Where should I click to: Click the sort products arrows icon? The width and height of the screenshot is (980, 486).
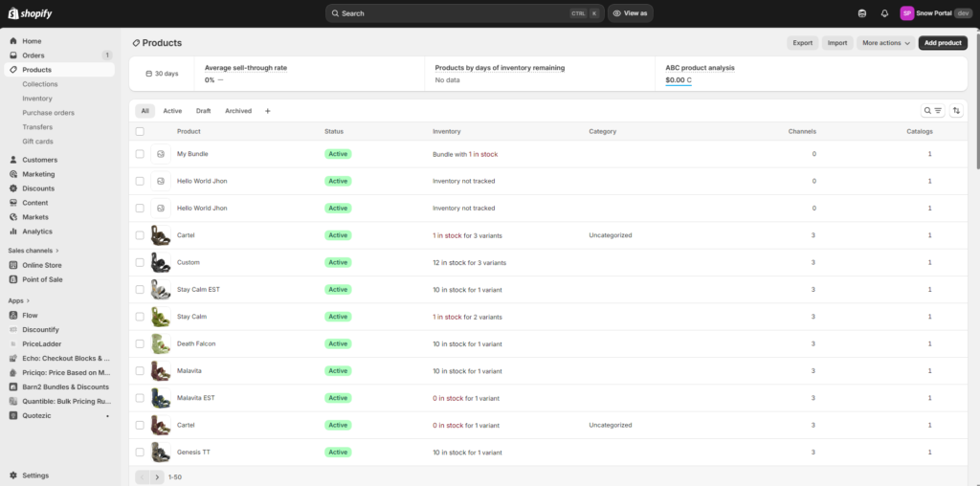pyautogui.click(x=955, y=111)
